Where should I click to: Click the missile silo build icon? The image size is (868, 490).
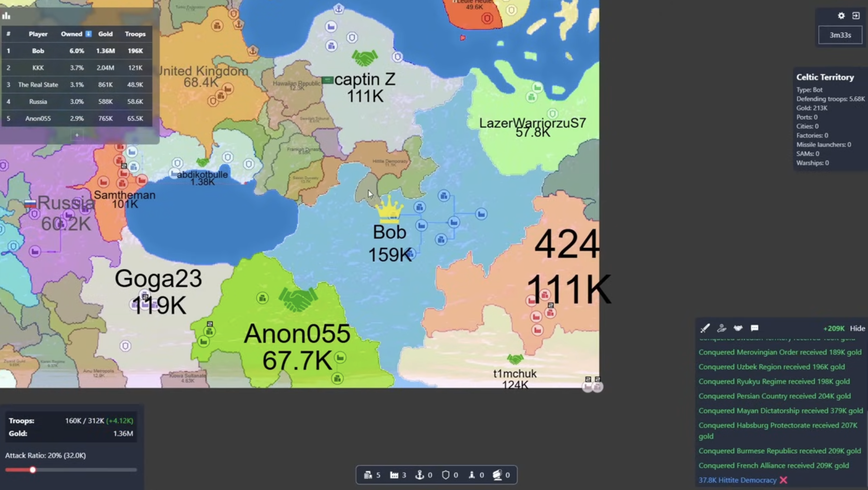click(472, 475)
